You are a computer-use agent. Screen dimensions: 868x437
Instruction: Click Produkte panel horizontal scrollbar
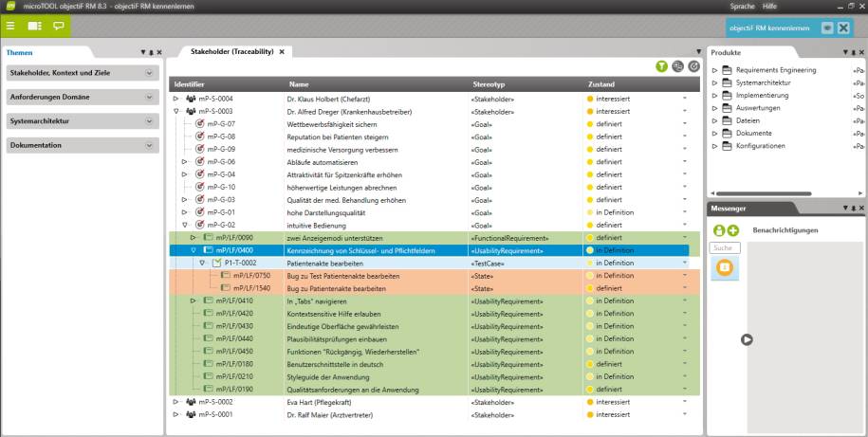tap(764, 193)
